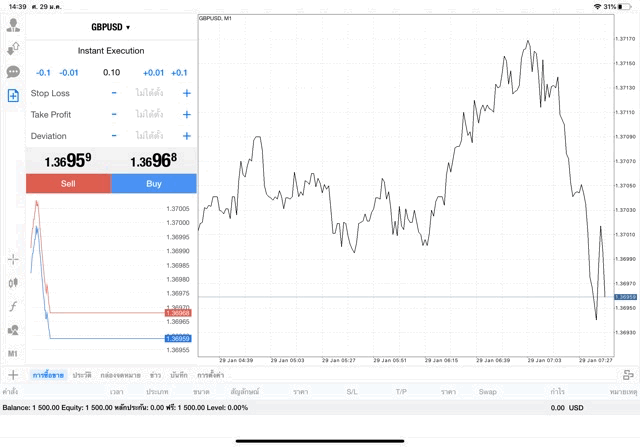Open the ข่าว tab

click(155, 374)
